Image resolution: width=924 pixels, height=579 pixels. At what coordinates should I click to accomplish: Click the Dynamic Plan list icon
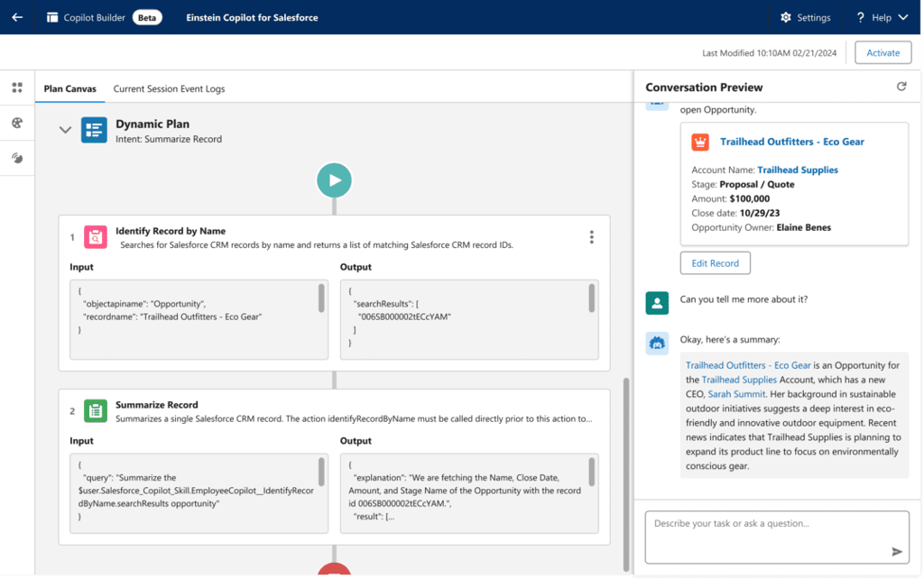[x=94, y=130]
